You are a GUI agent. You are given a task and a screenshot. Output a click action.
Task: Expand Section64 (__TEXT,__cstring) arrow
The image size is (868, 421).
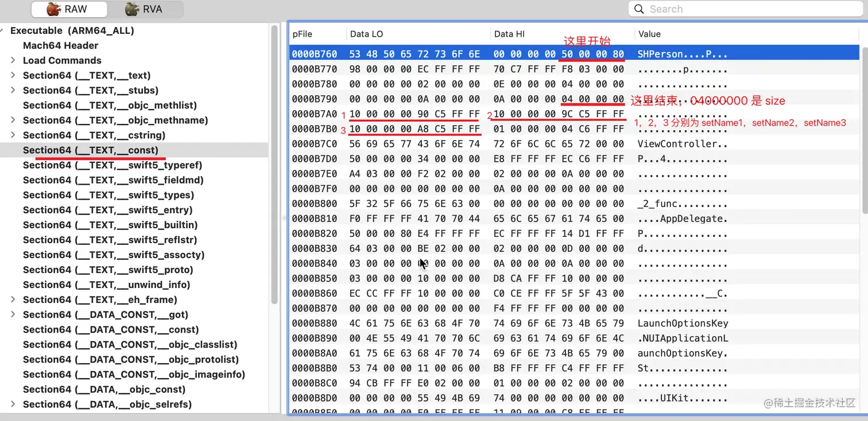13,135
